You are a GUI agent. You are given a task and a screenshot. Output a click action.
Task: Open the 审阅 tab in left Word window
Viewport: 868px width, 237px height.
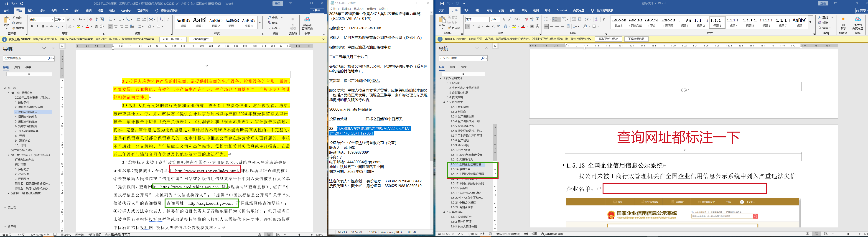[x=89, y=11]
